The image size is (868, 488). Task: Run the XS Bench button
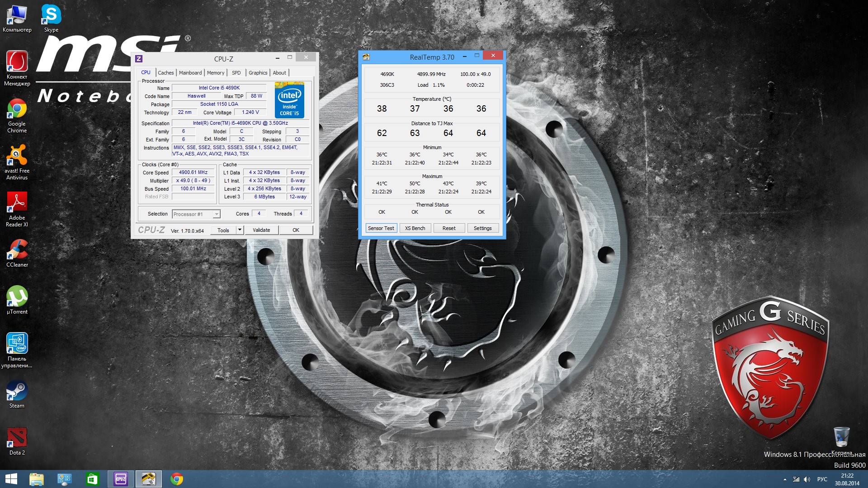[415, 228]
